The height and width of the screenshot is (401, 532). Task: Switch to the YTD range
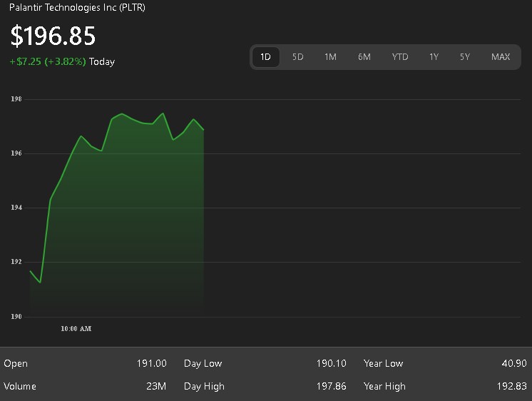click(400, 57)
